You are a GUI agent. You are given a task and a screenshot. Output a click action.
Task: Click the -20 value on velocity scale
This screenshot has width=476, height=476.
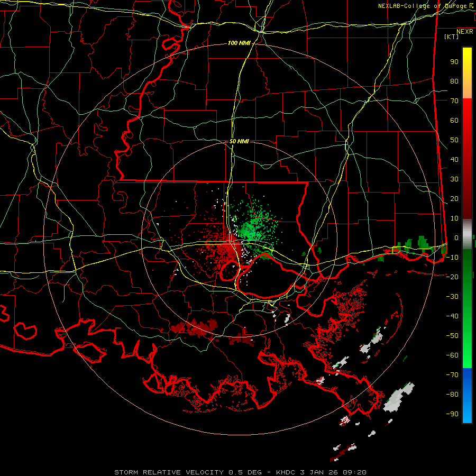tap(452, 277)
